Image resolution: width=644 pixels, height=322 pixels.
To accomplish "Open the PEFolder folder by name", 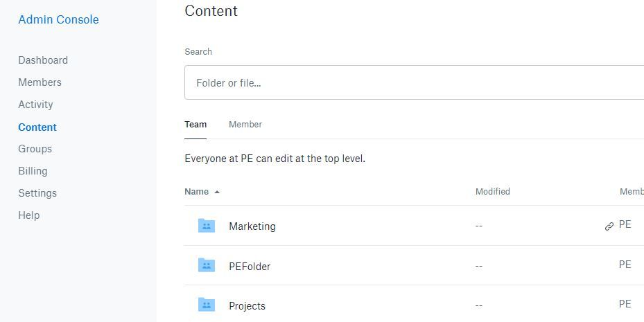I will [250, 267].
